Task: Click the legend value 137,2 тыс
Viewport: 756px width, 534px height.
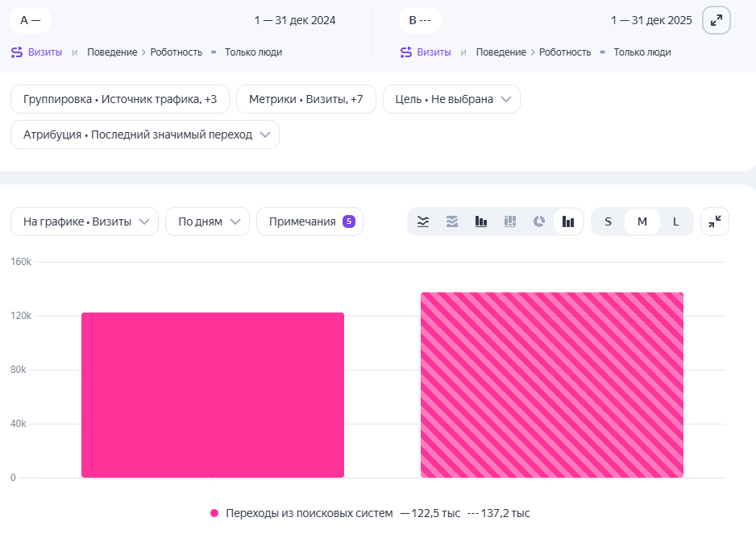Action: click(505, 513)
